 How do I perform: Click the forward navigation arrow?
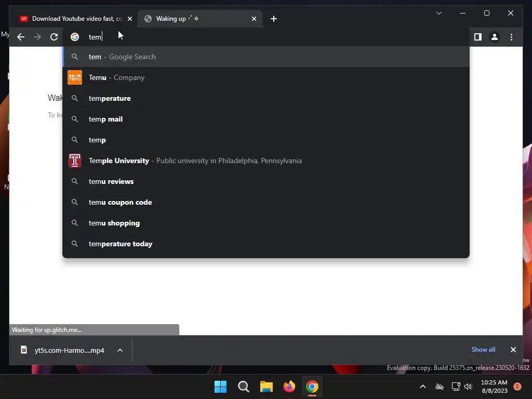[x=37, y=37]
